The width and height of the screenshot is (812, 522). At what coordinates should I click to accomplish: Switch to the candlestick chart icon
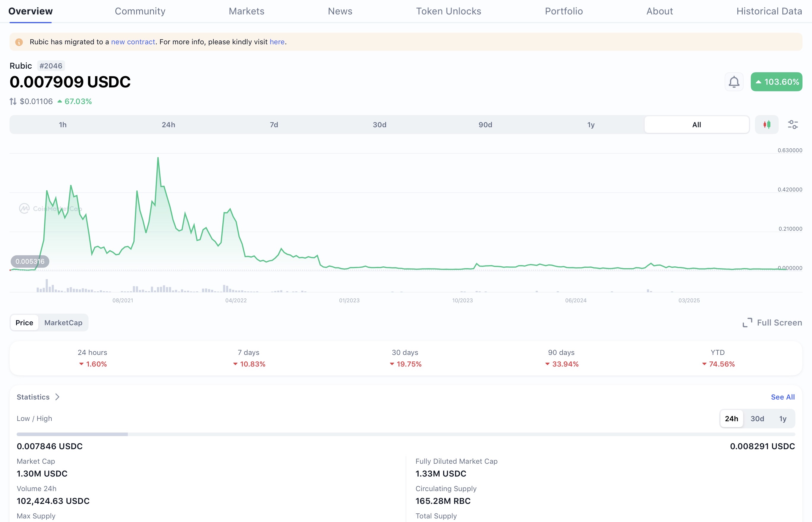767,124
